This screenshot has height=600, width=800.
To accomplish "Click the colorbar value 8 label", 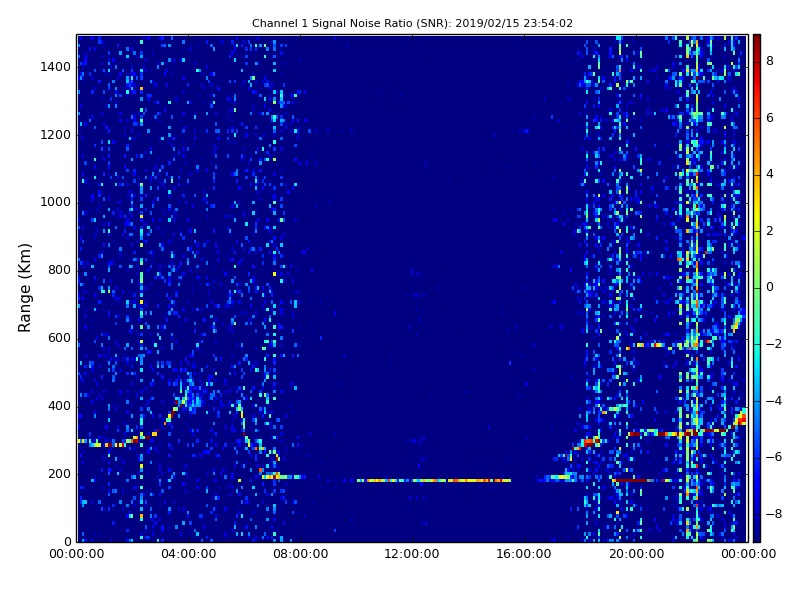I will click(x=770, y=61).
